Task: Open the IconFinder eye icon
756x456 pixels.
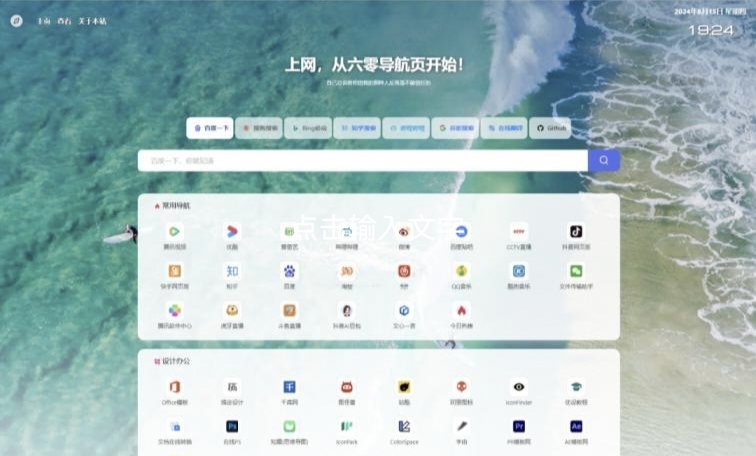Action: tap(518, 387)
